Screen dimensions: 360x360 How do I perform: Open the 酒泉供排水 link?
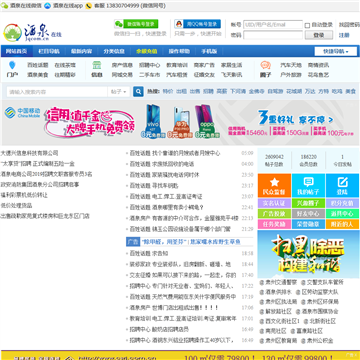(278, 292)
